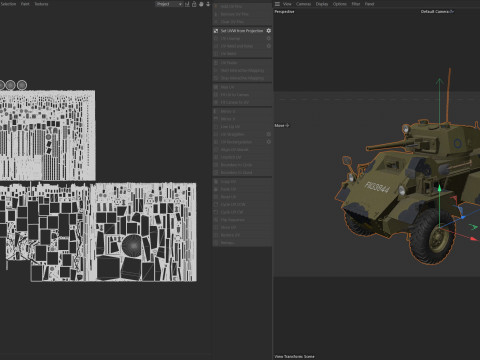The height and width of the screenshot is (360, 480).
Task: Open the Textures menu in UV editor
Action: pos(41,4)
